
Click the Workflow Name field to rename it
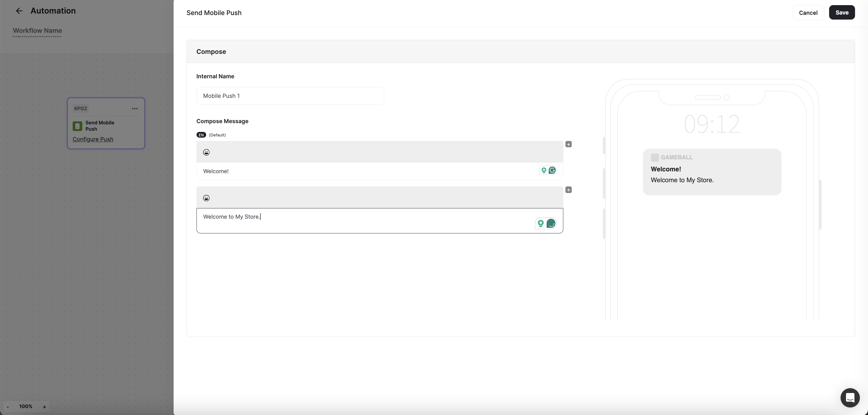(37, 31)
